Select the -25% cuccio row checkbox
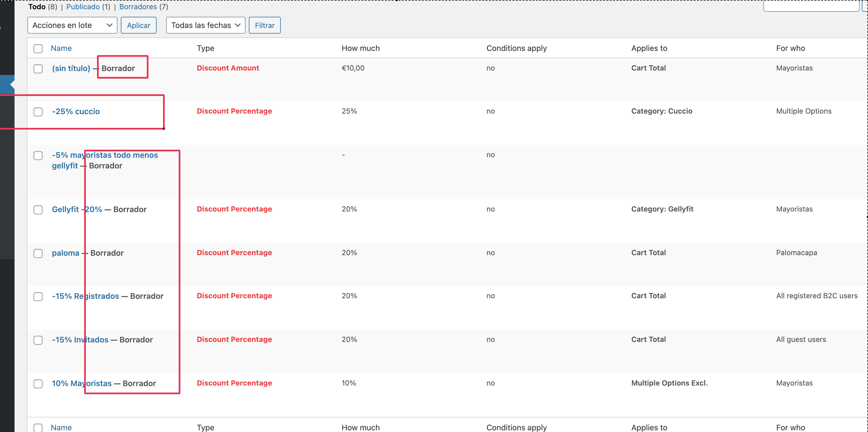Image resolution: width=868 pixels, height=432 pixels. [38, 112]
